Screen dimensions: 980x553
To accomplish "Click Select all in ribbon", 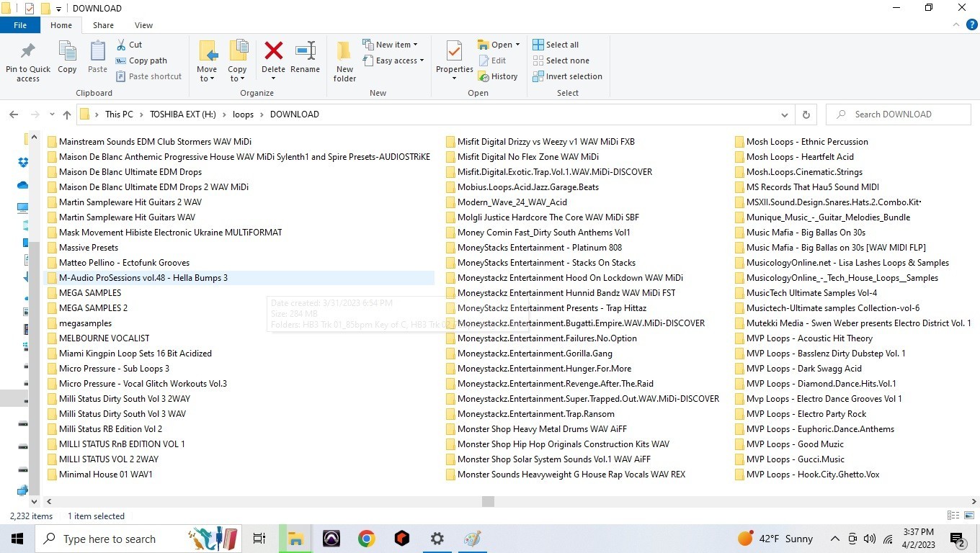I will point(556,45).
